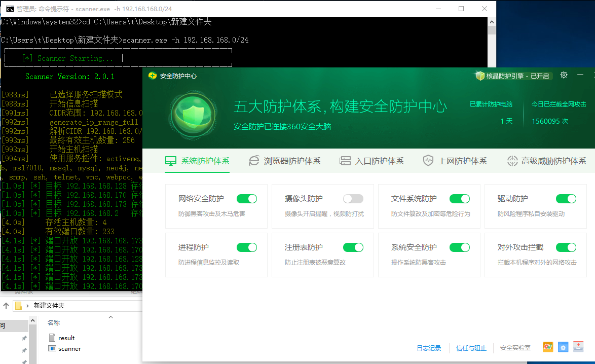
Task: Click the second pin icon in Explorer sidebar
Action: tap(24, 350)
